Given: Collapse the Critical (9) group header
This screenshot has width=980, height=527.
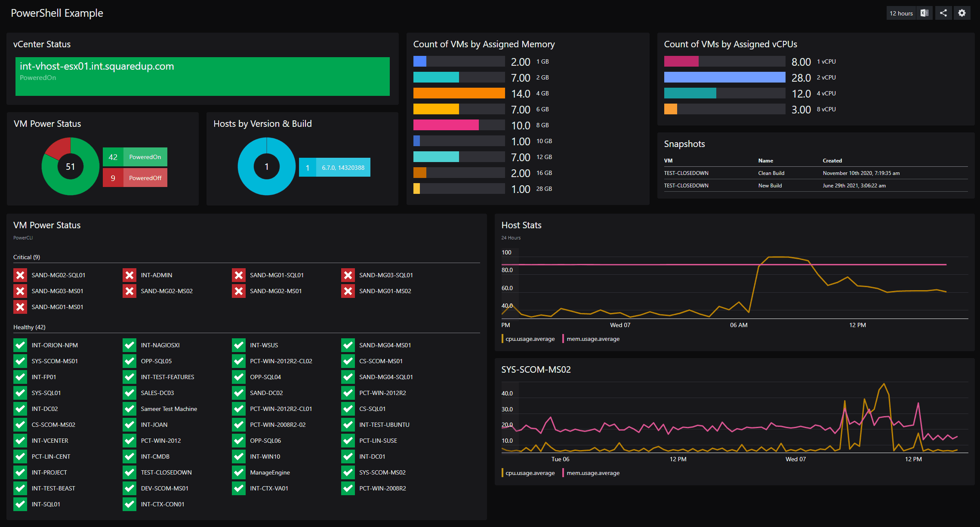Looking at the screenshot, I should point(27,257).
